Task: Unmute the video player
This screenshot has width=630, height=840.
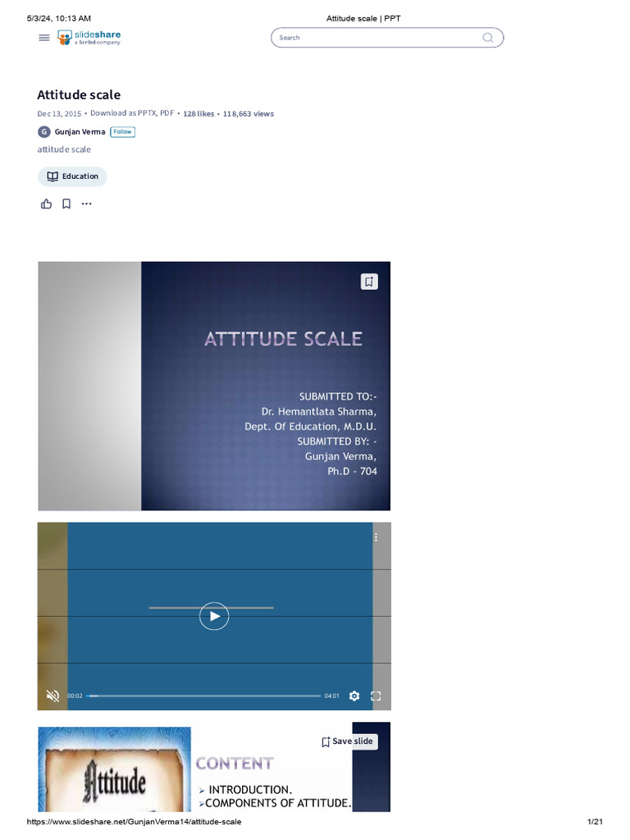Action: click(x=52, y=696)
